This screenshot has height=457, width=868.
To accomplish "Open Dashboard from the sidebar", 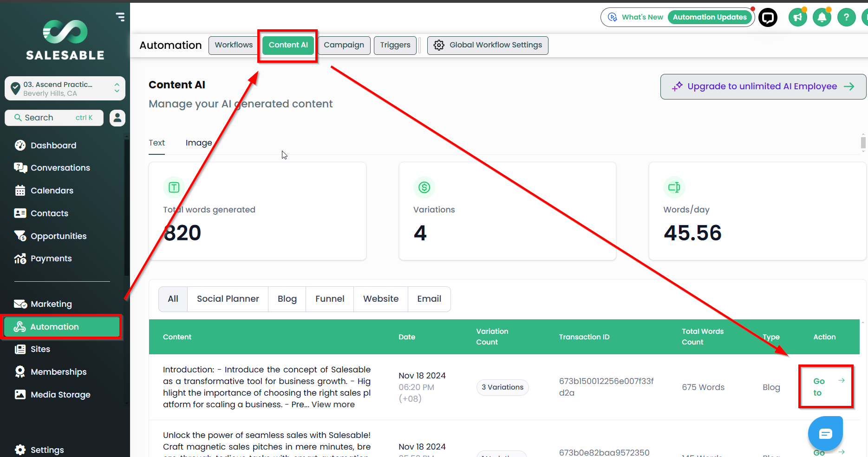I will (x=53, y=146).
